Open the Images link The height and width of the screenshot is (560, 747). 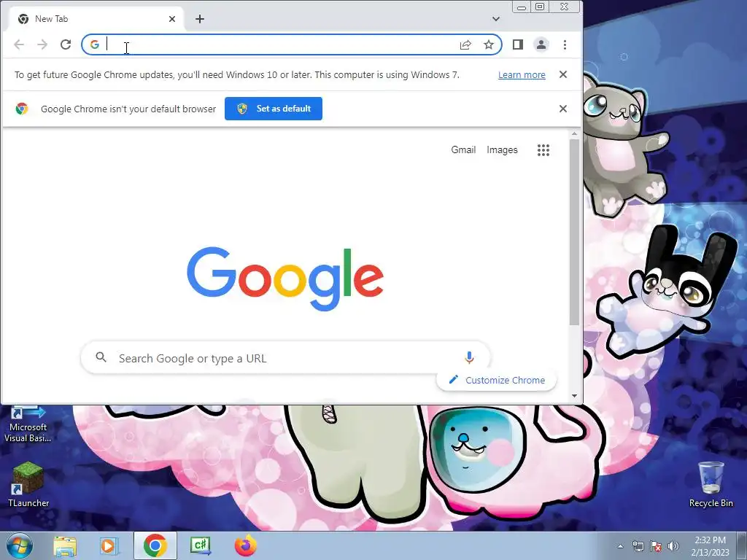click(502, 150)
